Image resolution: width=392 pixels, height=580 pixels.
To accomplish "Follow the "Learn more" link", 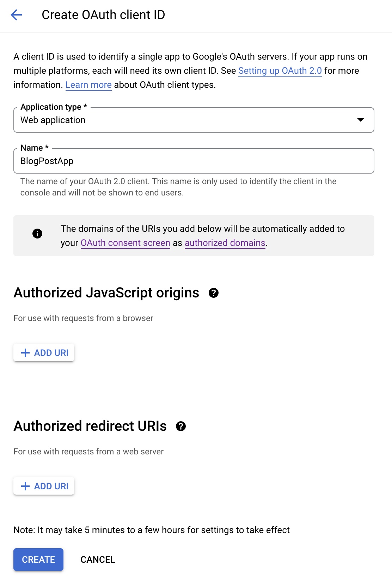I will tap(88, 85).
